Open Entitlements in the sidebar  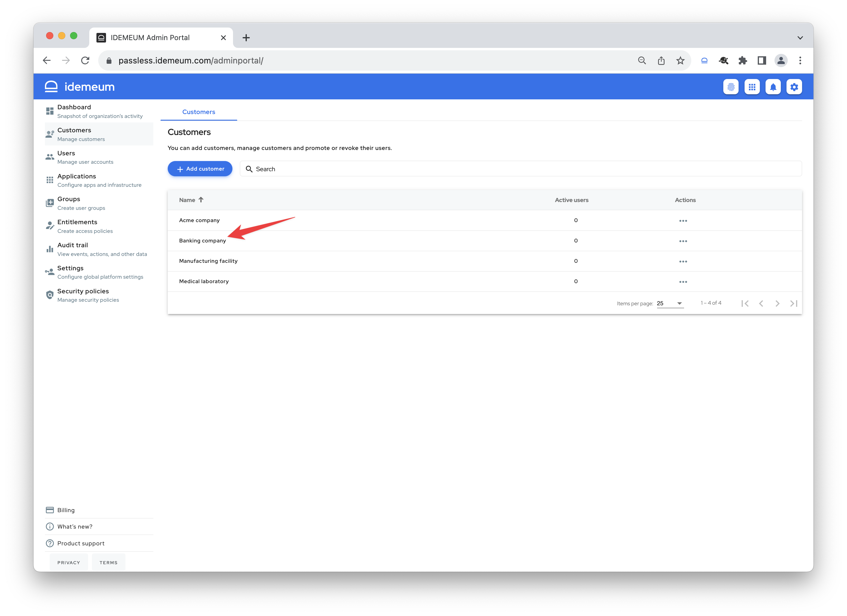(x=99, y=226)
